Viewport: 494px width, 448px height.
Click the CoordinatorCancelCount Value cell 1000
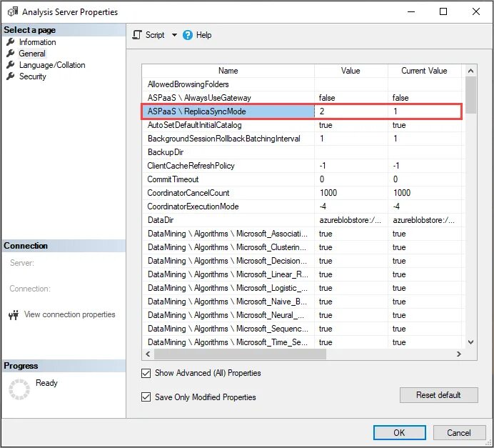point(351,193)
